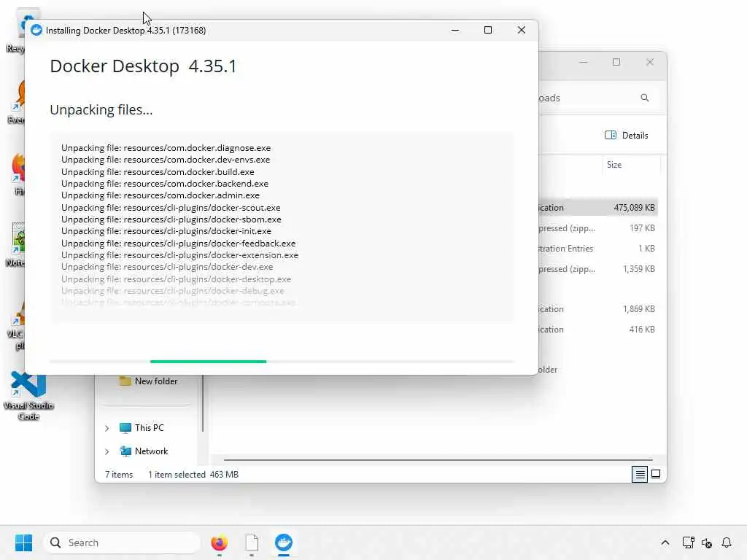
Task: Maximize the Docker installer window
Action: tap(488, 30)
